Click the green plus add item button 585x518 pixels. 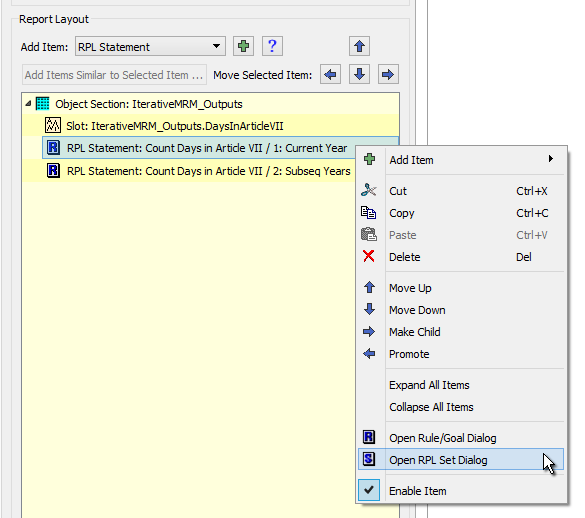pyautogui.click(x=243, y=46)
